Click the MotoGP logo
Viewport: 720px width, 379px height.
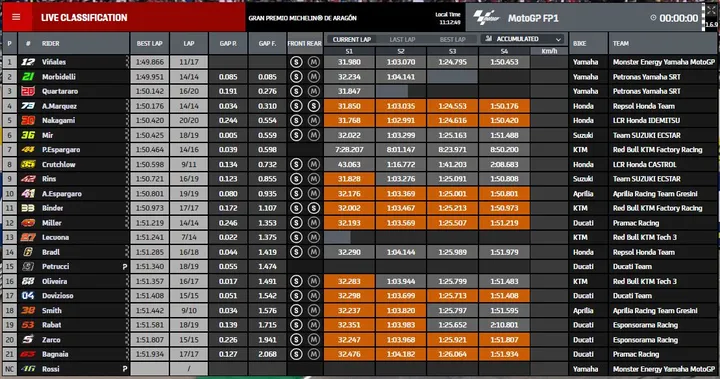pyautogui.click(x=486, y=18)
